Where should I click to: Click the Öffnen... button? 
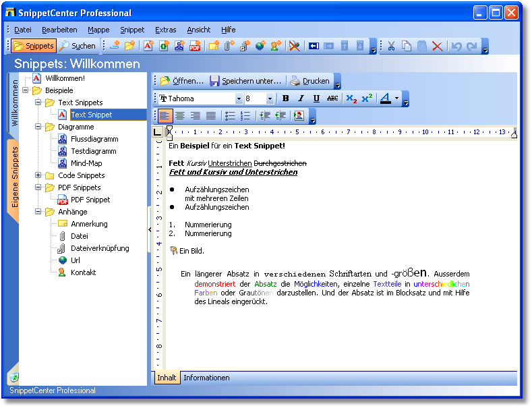click(182, 81)
